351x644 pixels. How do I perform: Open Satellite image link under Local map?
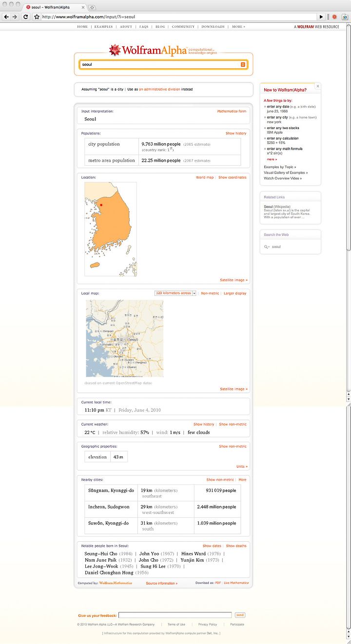tap(234, 389)
